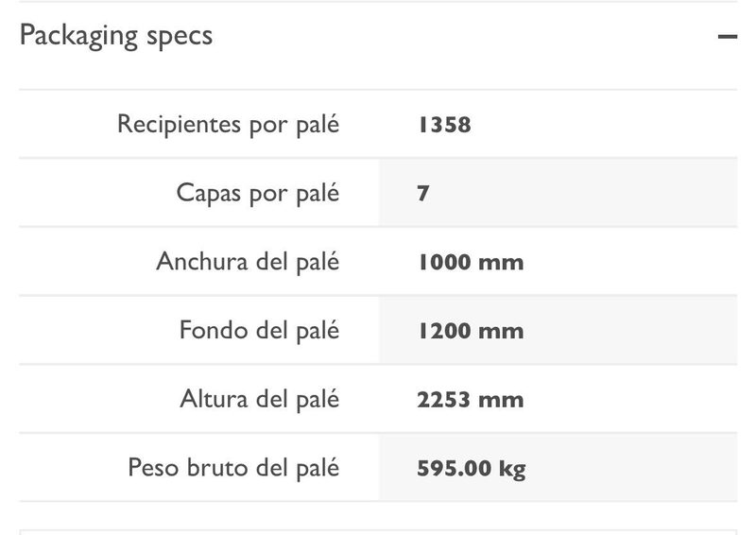This screenshot has height=535, width=756.
Task: Select the Peso bruto del palé label
Action: click(233, 469)
